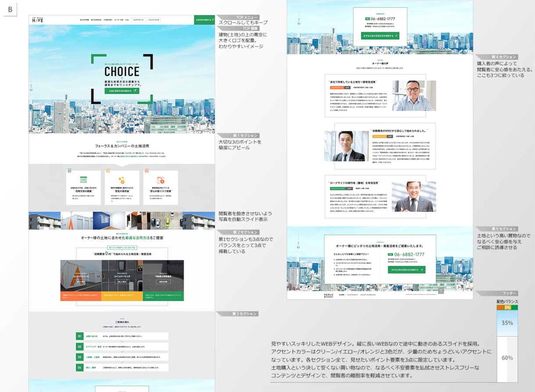Click the photo of the younger man in a dark suit
Screen dimensions: 535x392
[346, 146]
